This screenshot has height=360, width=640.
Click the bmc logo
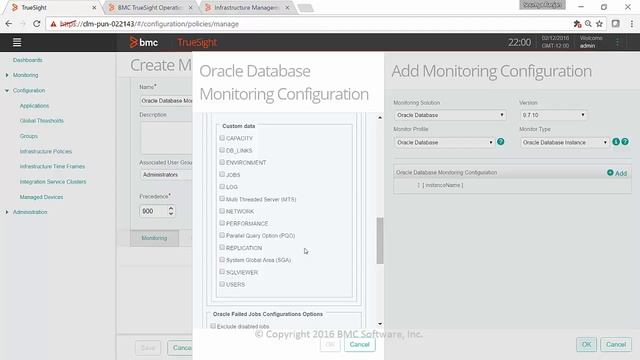tap(144, 42)
